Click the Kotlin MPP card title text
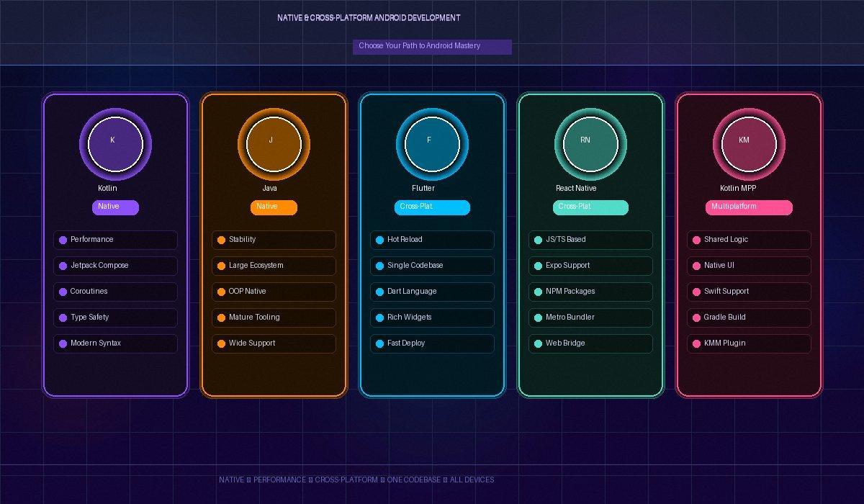Screen dimensions: 864x504 [x=738, y=188]
